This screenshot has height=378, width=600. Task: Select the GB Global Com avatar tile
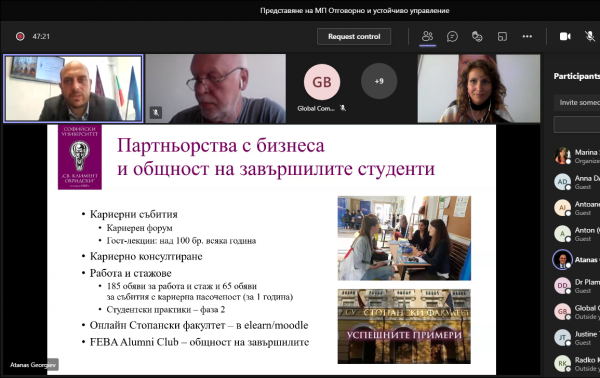pos(322,82)
